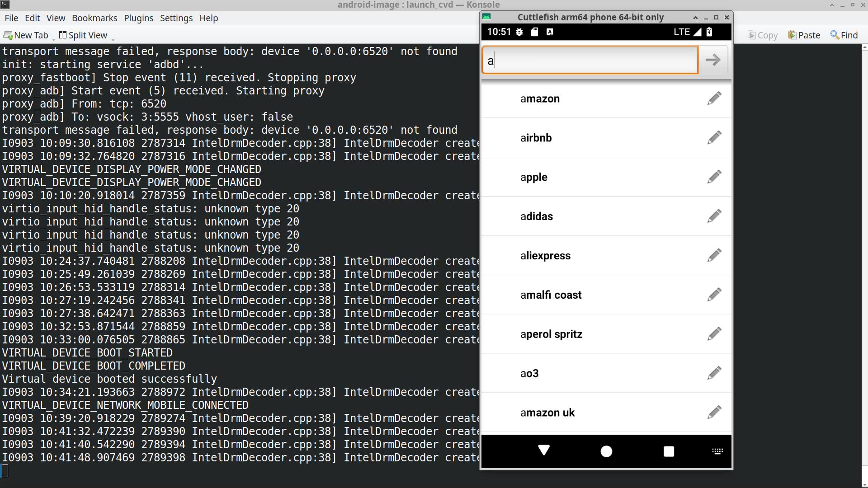Image resolution: width=868 pixels, height=488 pixels.
Task: Open the Help menu
Action: coord(208,18)
